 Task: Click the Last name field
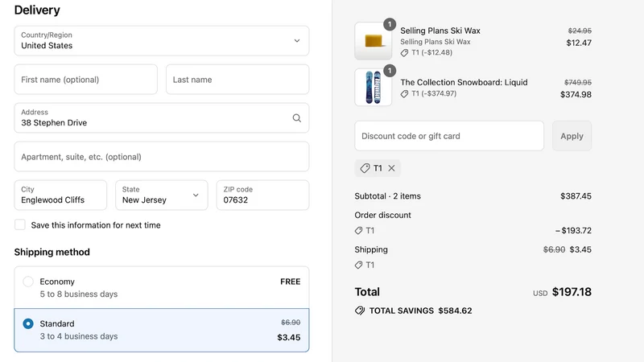click(237, 79)
